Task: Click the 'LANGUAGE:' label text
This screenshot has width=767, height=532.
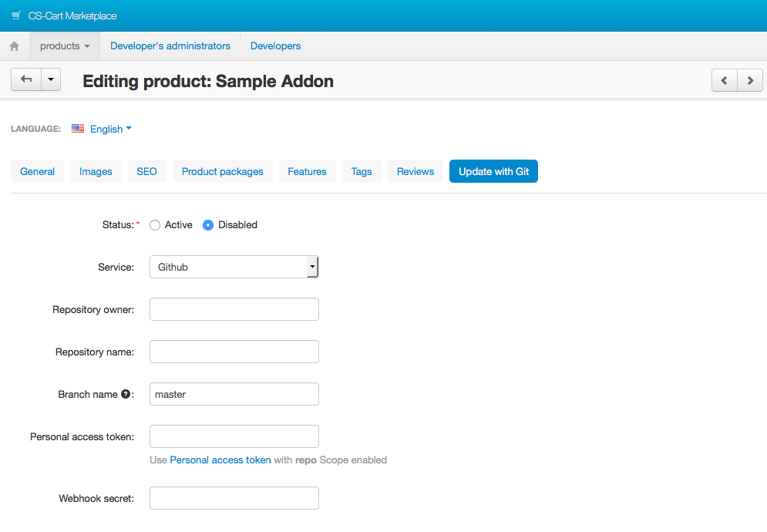Action: click(35, 129)
